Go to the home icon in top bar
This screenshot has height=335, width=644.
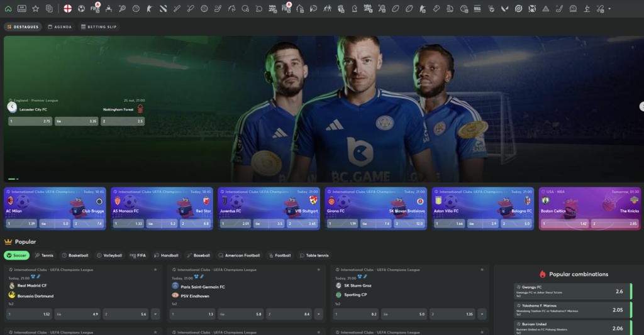coord(8,9)
